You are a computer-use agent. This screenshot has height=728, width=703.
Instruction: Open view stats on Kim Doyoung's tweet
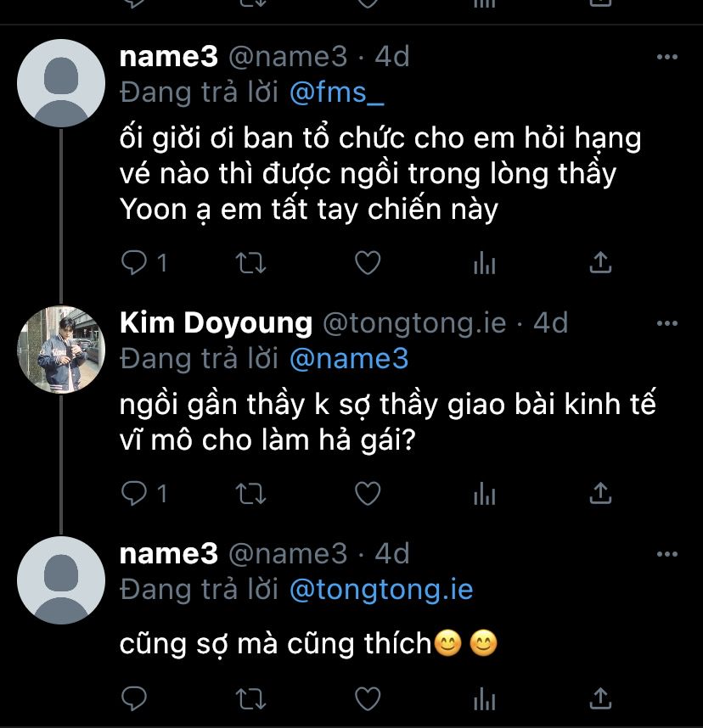click(x=484, y=493)
